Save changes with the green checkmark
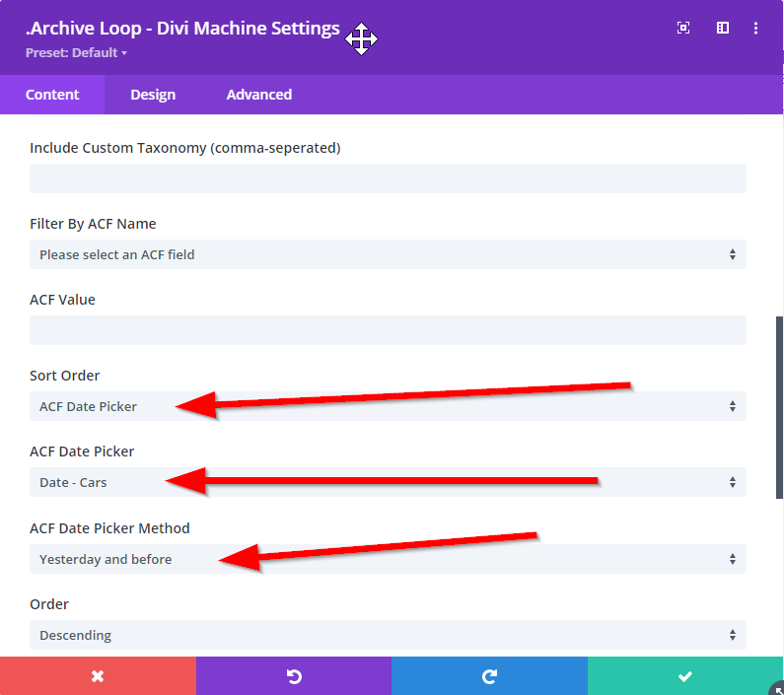This screenshot has height=695, width=784. click(685, 676)
